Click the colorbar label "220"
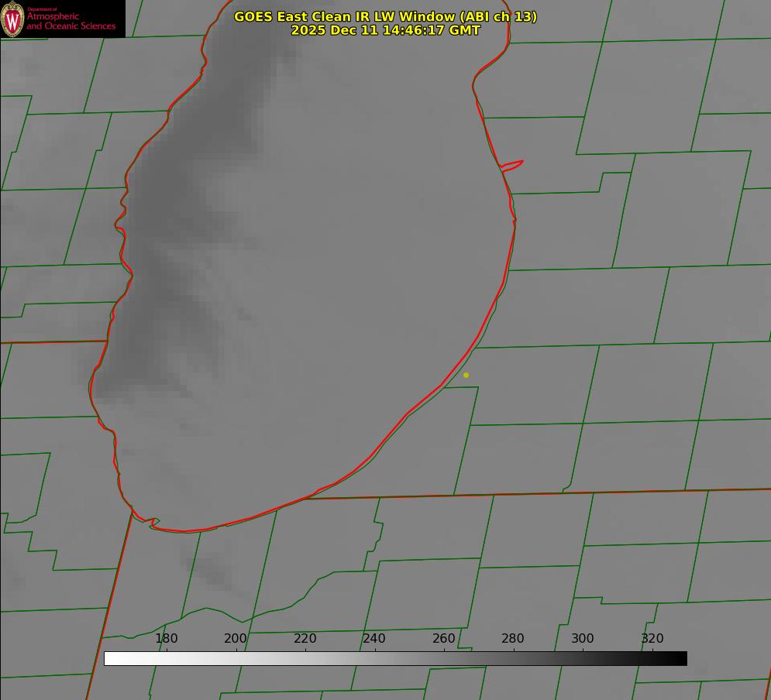The width and height of the screenshot is (771, 700). pyautogui.click(x=305, y=639)
